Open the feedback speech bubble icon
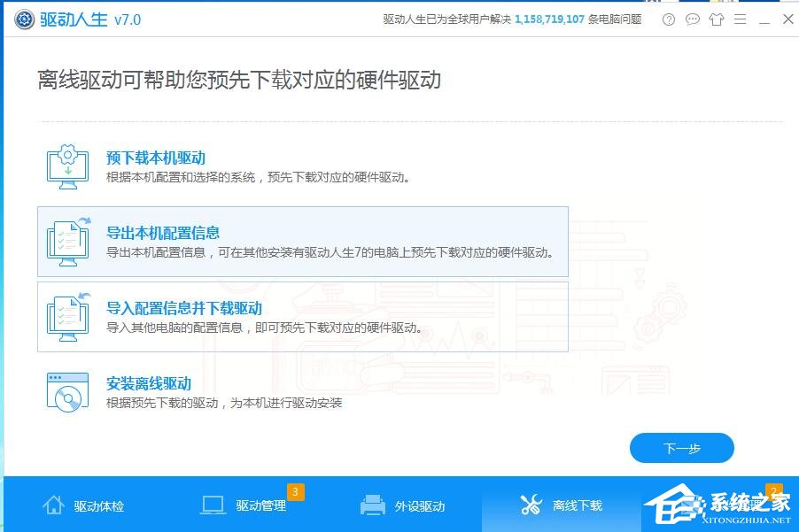This screenshot has height=532, width=799. click(x=693, y=19)
